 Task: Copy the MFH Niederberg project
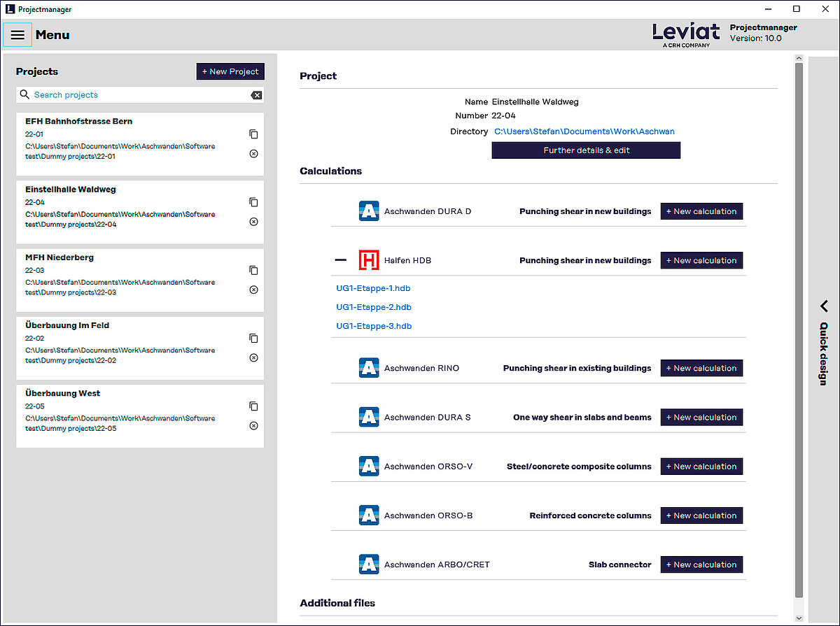[253, 270]
